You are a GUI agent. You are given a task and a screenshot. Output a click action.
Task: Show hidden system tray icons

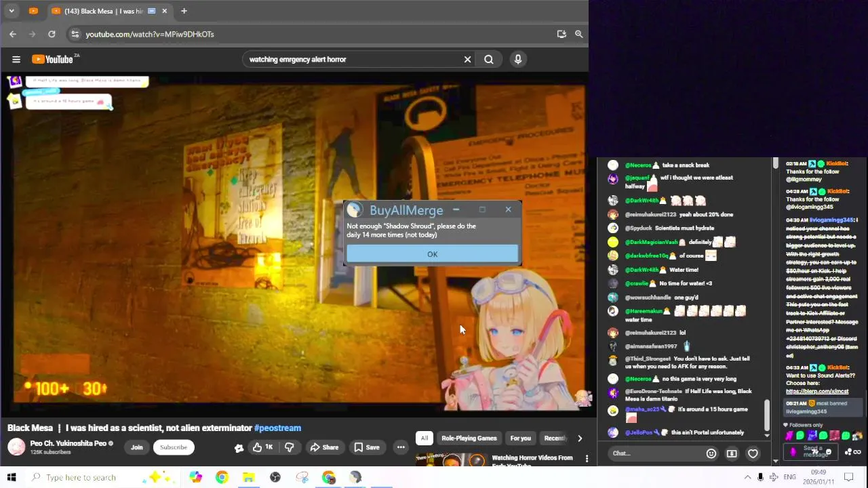coord(747,477)
